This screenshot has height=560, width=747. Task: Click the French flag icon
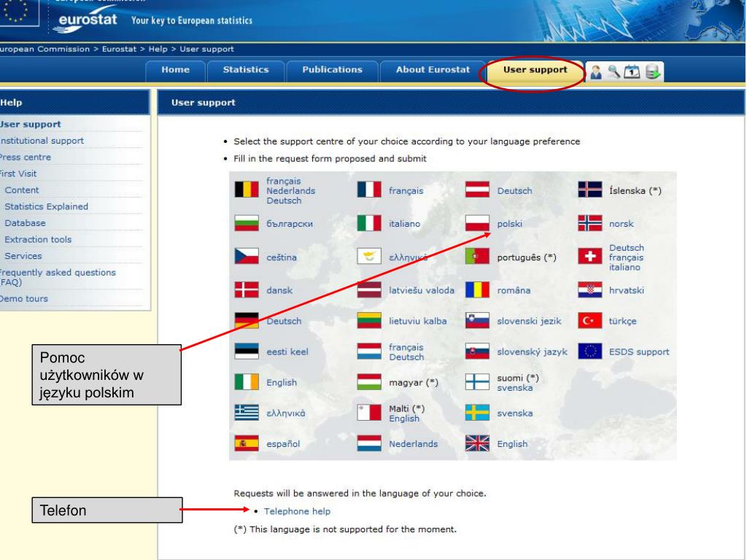(x=369, y=190)
